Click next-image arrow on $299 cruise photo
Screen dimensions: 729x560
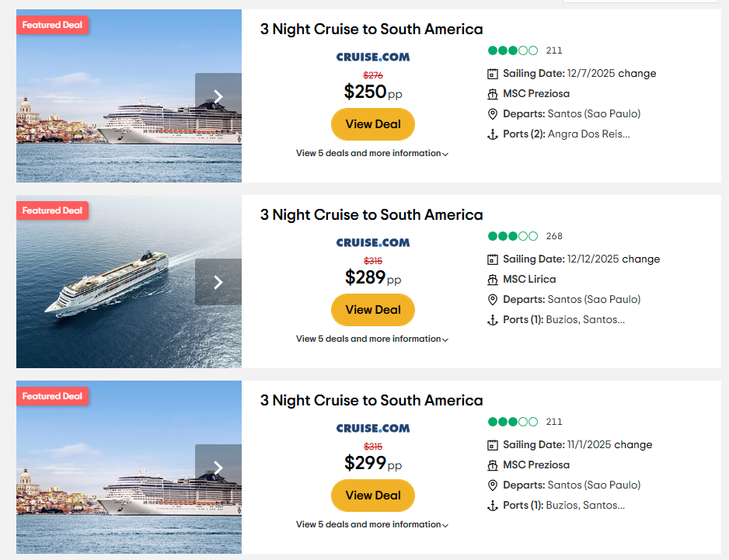218,468
